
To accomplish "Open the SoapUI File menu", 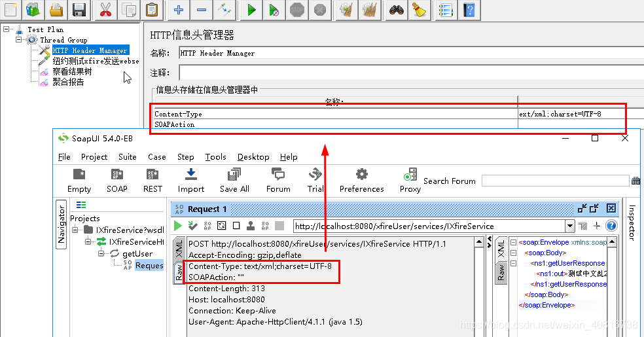I will [x=64, y=157].
